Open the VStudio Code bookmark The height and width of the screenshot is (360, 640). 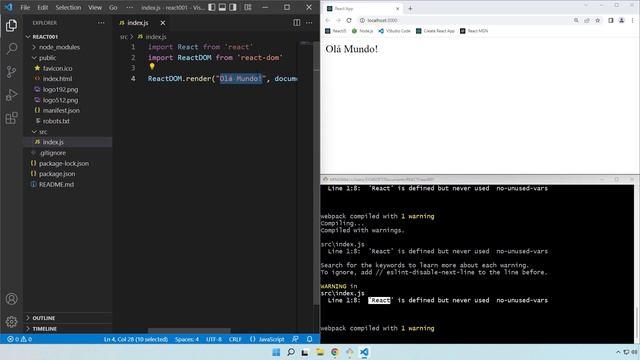click(x=394, y=31)
